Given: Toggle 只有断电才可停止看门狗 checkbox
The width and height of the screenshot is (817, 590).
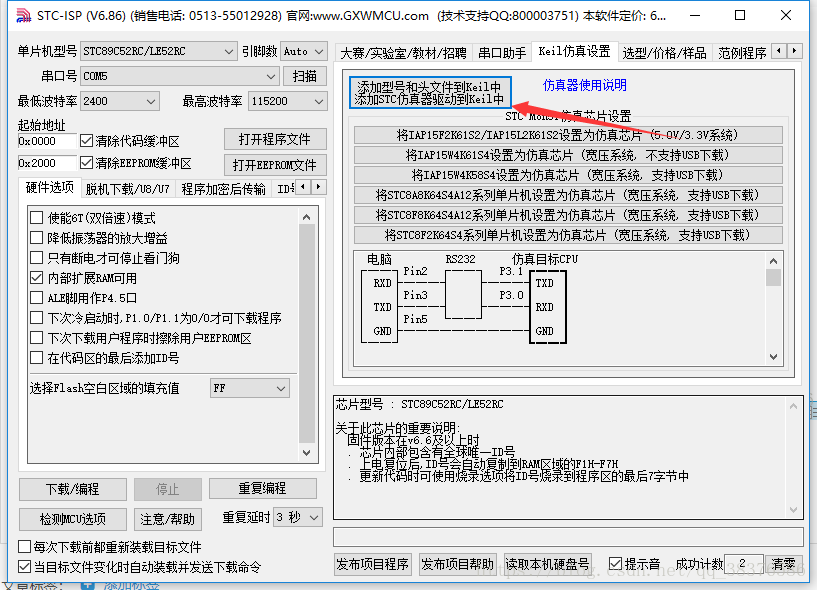Looking at the screenshot, I should 36,258.
